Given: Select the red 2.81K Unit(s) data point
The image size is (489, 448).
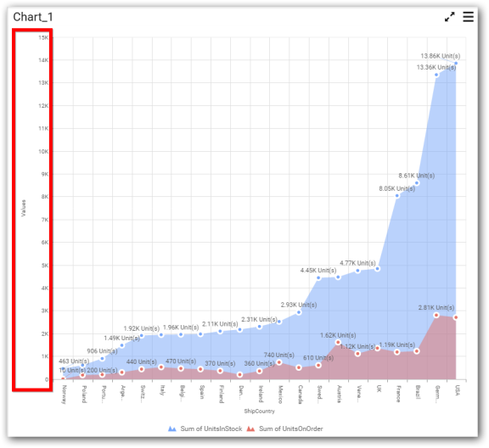Looking at the screenshot, I should click(436, 315).
